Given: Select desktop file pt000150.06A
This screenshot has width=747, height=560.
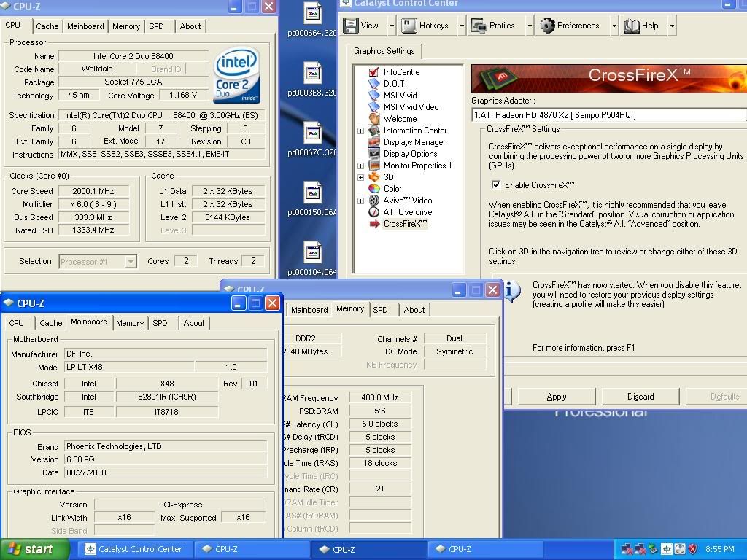Looking at the screenshot, I should pos(312,198).
